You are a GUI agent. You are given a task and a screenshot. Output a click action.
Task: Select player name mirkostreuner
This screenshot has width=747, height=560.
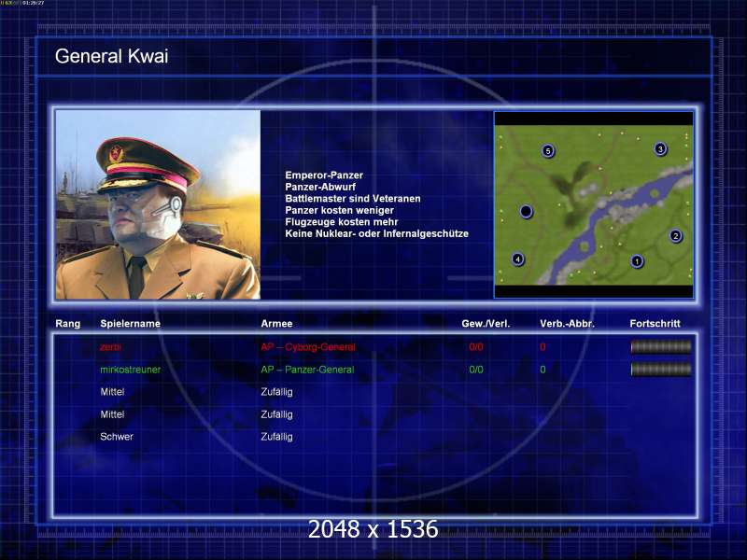tap(130, 370)
